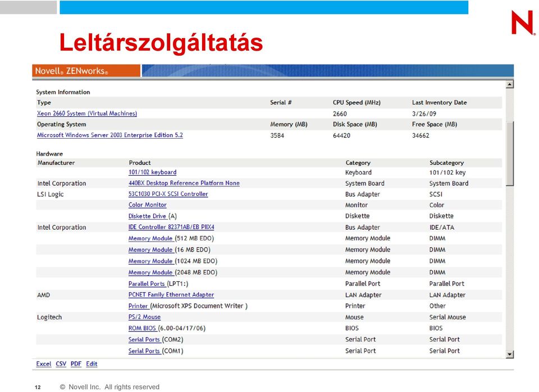The width and height of the screenshot is (539, 392).
Task: Open the Parallel Ports link
Action: click(147, 284)
